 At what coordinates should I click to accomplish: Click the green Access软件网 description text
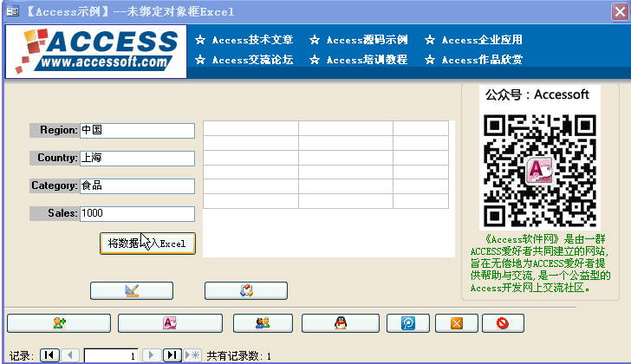click(540, 263)
